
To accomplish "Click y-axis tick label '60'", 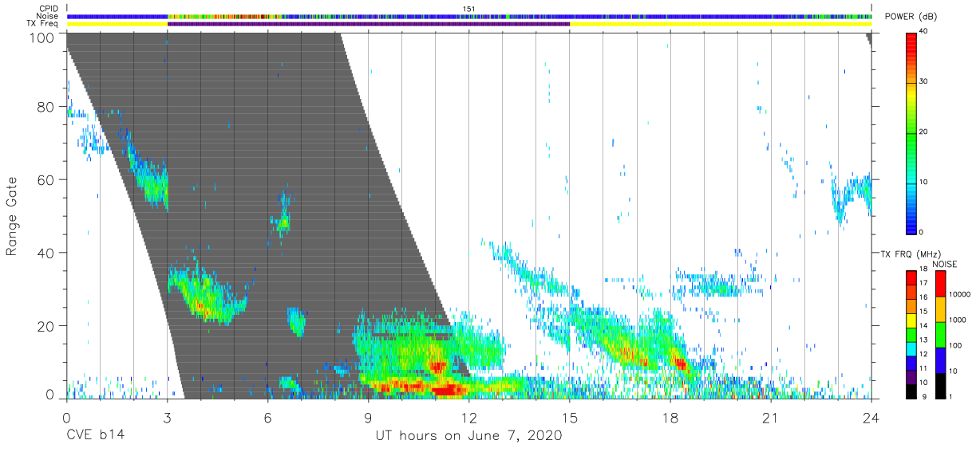I will (46, 179).
